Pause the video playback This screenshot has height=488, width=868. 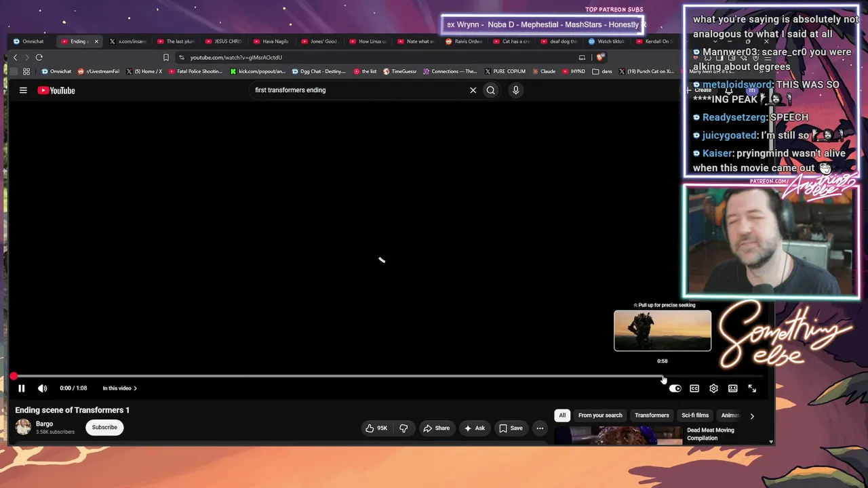(21, 388)
